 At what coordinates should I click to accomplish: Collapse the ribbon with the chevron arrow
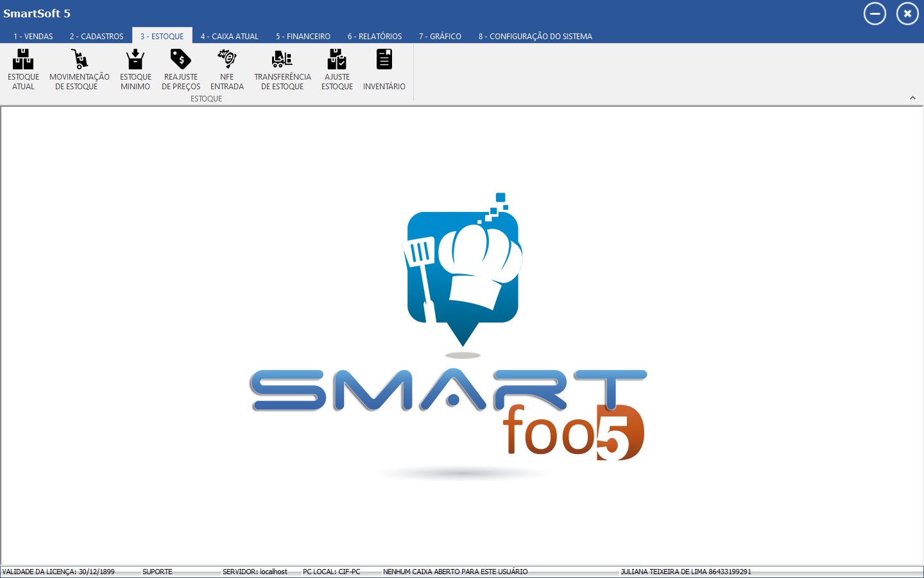912,98
